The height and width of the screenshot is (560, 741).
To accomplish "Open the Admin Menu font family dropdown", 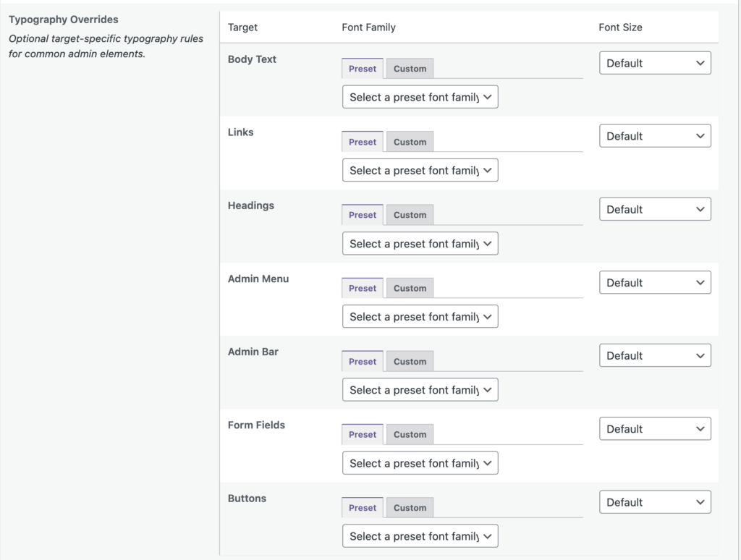I will point(420,316).
